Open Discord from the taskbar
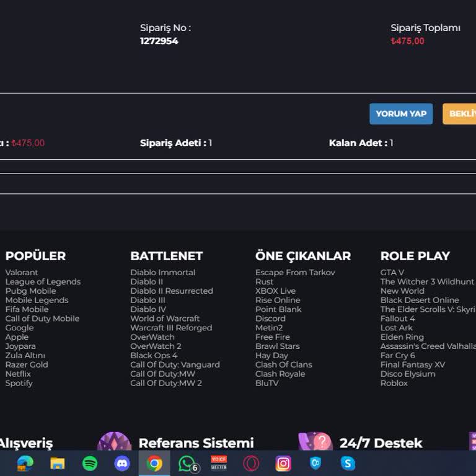 pyautogui.click(x=122, y=463)
